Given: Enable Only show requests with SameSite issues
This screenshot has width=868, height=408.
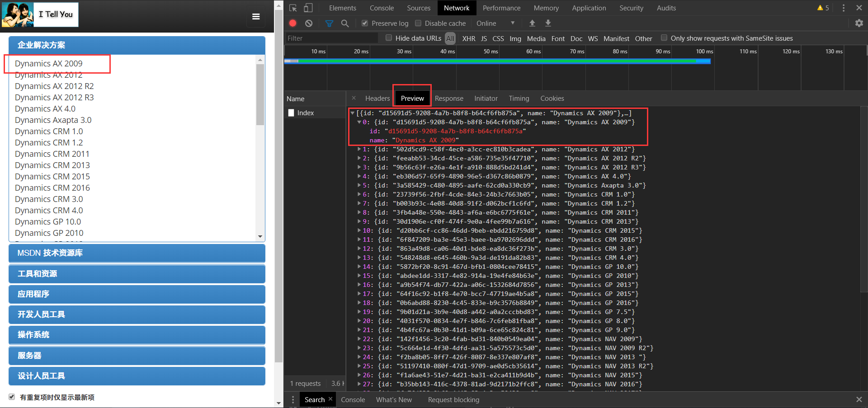Looking at the screenshot, I should 664,38.
